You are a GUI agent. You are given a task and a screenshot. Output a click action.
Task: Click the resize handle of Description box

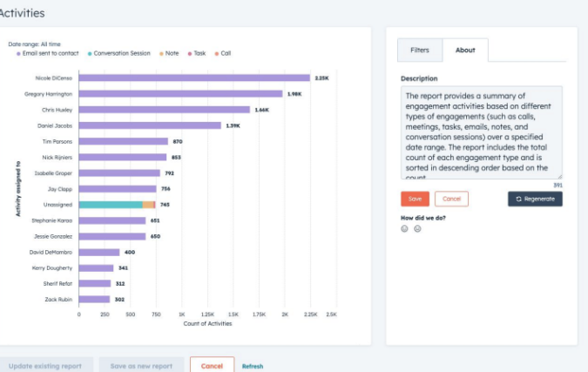560,177
